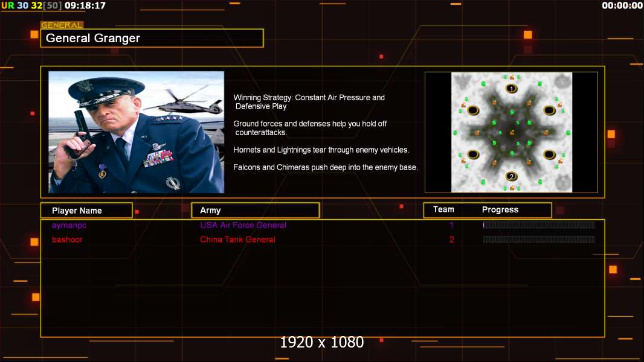Click the UR 30 32[50] overlay counter

click(x=31, y=6)
